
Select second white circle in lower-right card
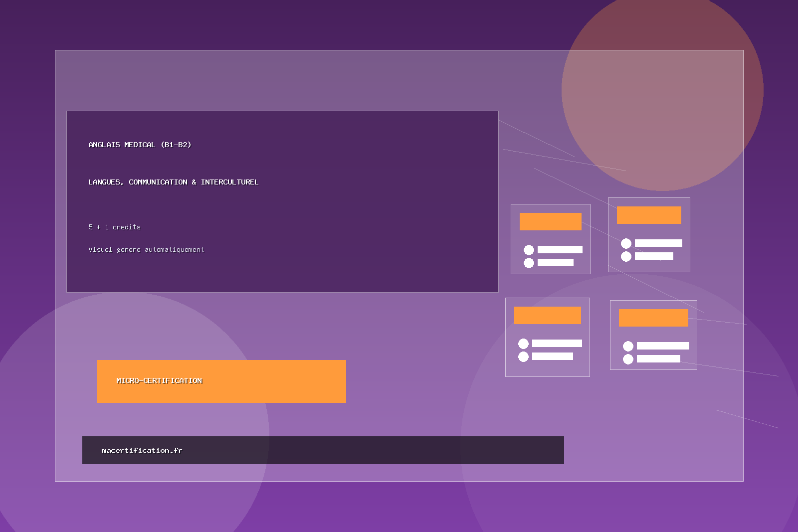628,359
